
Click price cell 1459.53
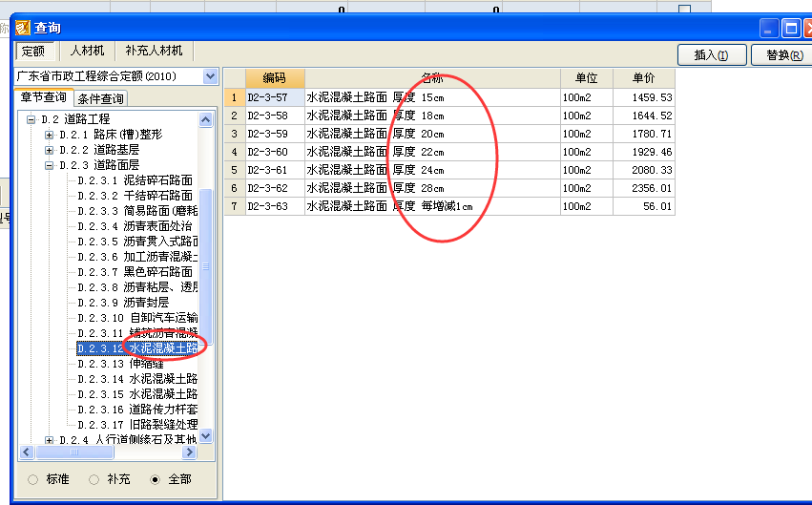click(x=644, y=97)
